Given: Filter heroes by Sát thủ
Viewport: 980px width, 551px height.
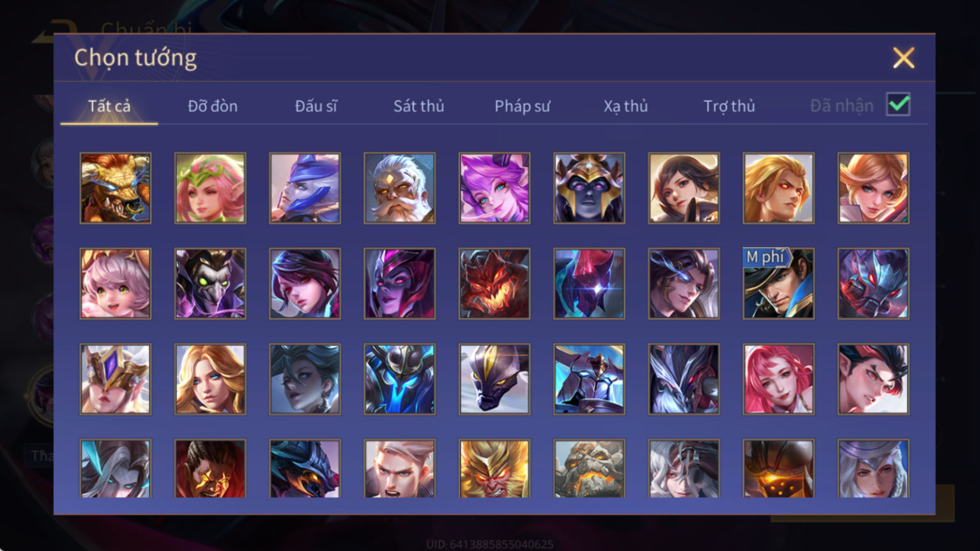Looking at the screenshot, I should click(x=419, y=106).
